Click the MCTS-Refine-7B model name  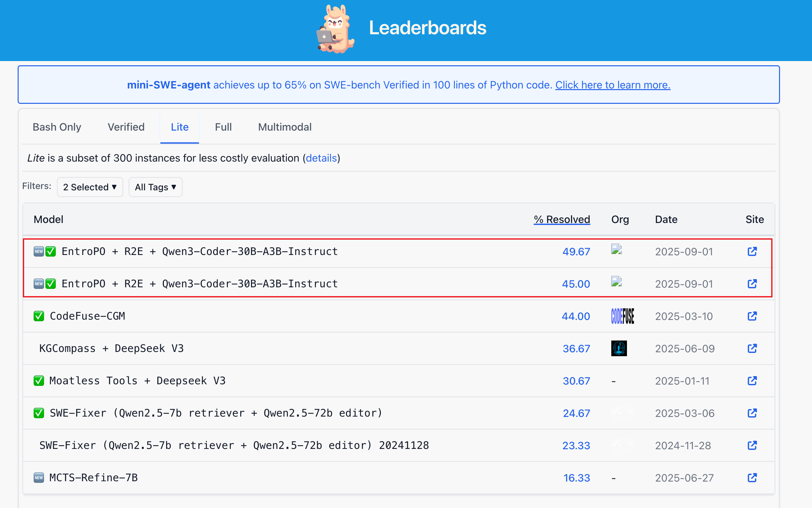93,477
